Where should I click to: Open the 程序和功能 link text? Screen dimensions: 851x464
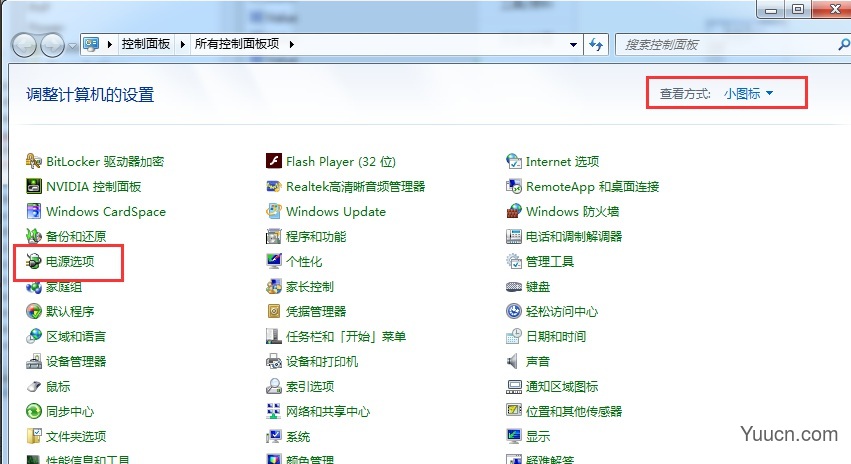click(x=316, y=237)
